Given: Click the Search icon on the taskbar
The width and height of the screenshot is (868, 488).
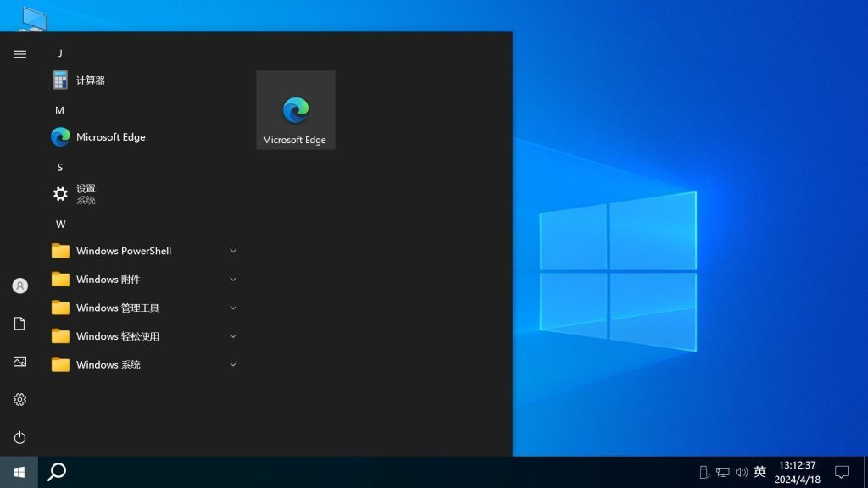Looking at the screenshot, I should 56,471.
